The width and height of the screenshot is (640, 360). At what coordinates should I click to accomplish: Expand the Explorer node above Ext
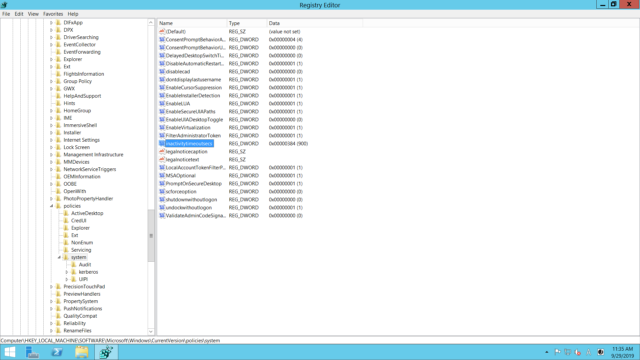51,59
